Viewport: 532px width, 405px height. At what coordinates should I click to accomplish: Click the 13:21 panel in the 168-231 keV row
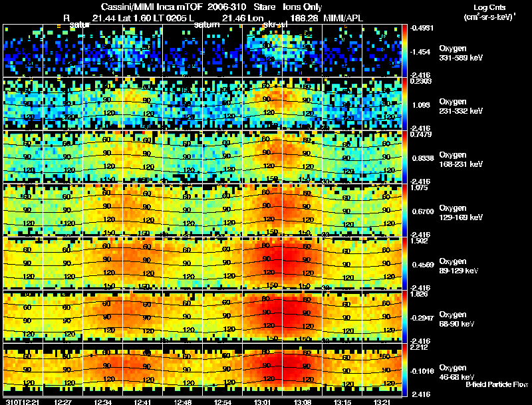point(382,157)
